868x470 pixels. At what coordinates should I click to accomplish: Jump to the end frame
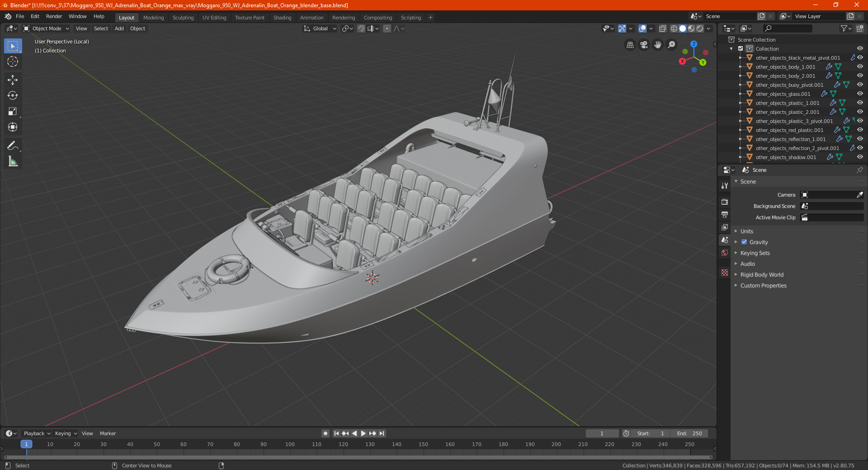[382, 433]
